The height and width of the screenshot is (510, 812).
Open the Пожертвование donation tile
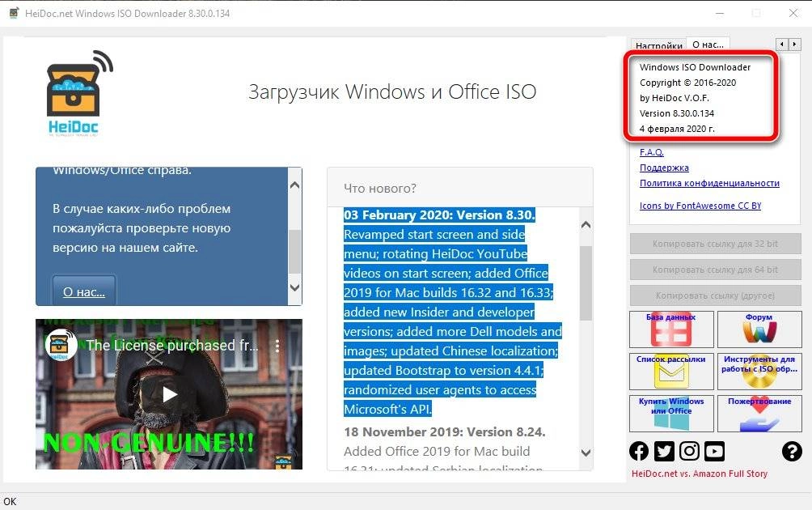(759, 413)
